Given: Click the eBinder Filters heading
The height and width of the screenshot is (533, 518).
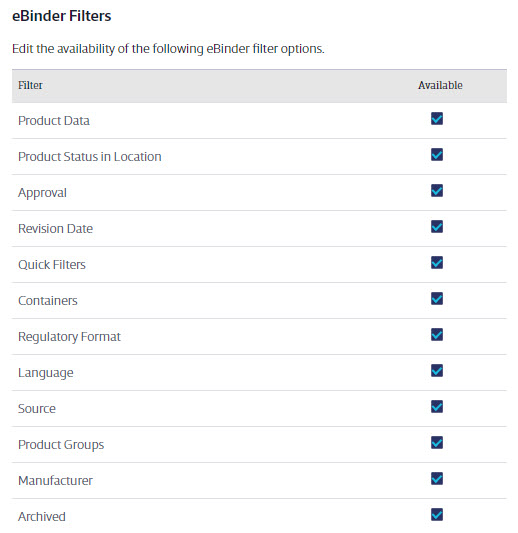Looking at the screenshot, I should point(62,16).
